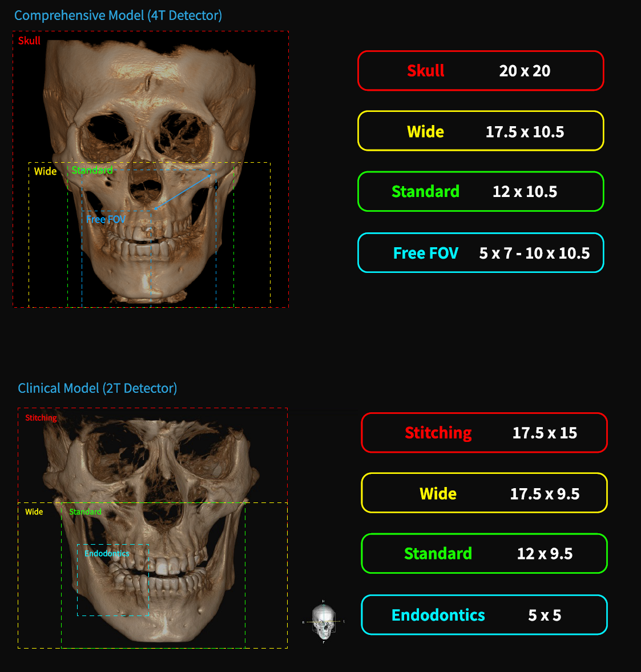
Task: Choose the Wide 17.5 x 10.5 option
Action: pos(480,131)
